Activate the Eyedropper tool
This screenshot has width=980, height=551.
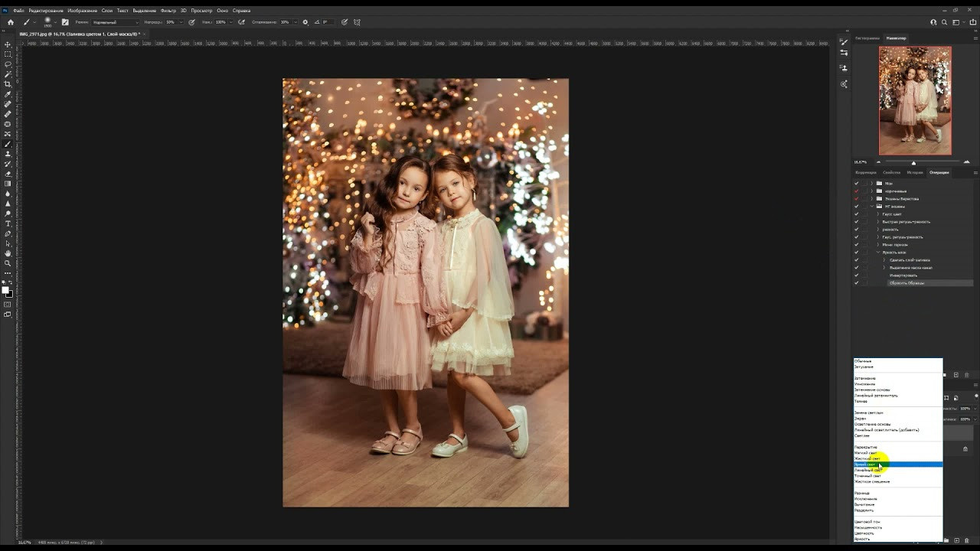(8, 94)
